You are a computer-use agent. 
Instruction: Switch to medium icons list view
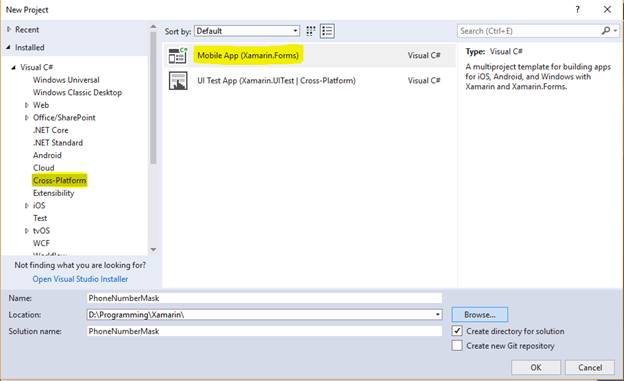coord(327,31)
